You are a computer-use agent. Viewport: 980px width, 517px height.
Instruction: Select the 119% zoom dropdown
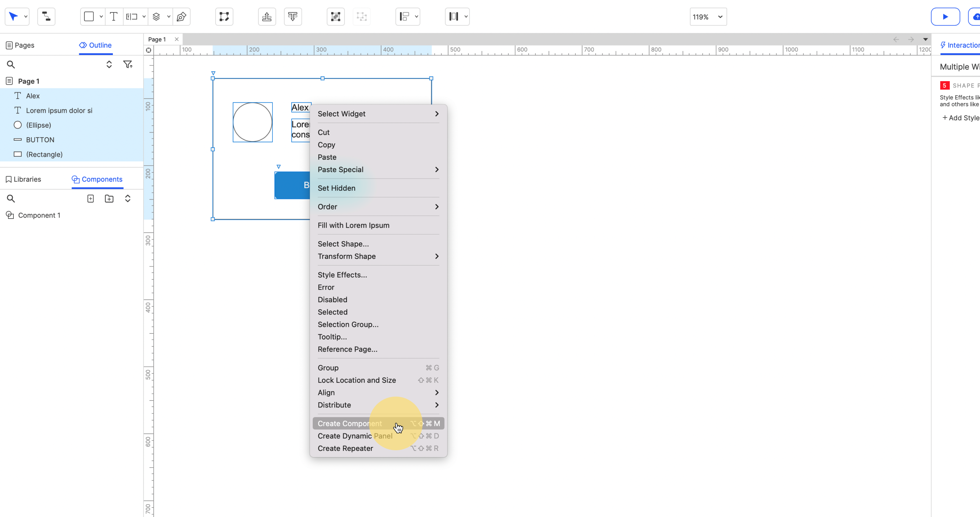click(x=707, y=16)
